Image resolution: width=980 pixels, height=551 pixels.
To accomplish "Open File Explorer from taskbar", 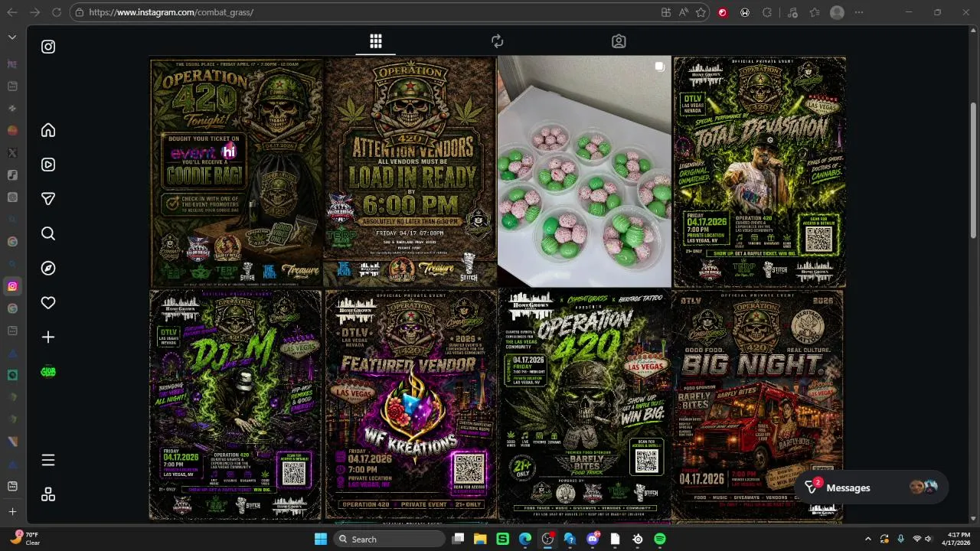I will pos(480,539).
